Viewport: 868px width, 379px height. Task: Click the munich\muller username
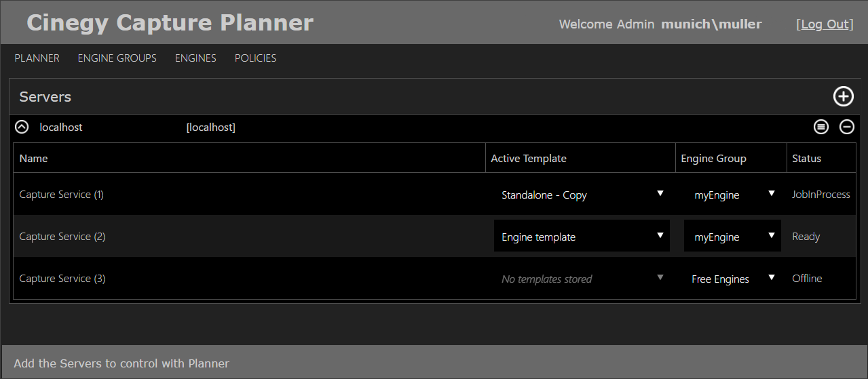[711, 24]
